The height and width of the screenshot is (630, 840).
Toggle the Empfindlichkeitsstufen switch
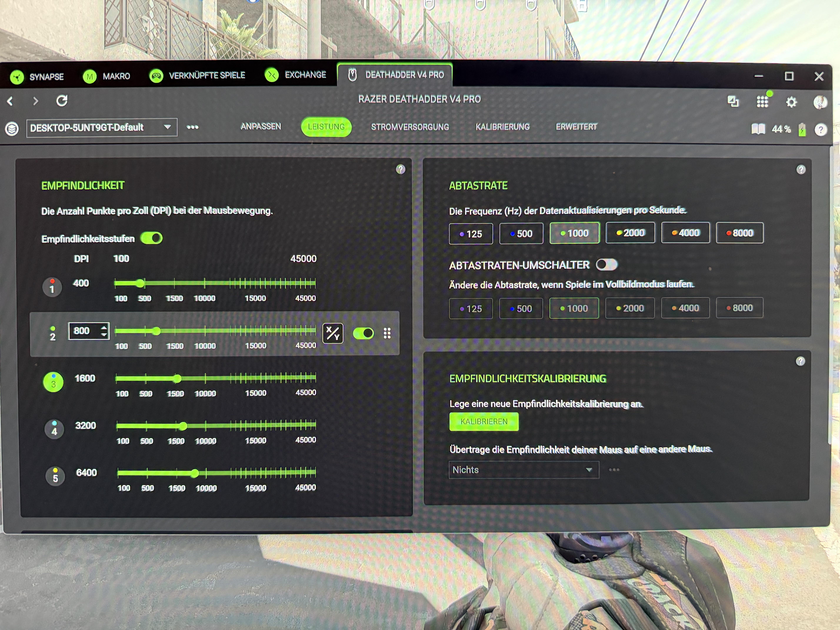pos(151,238)
